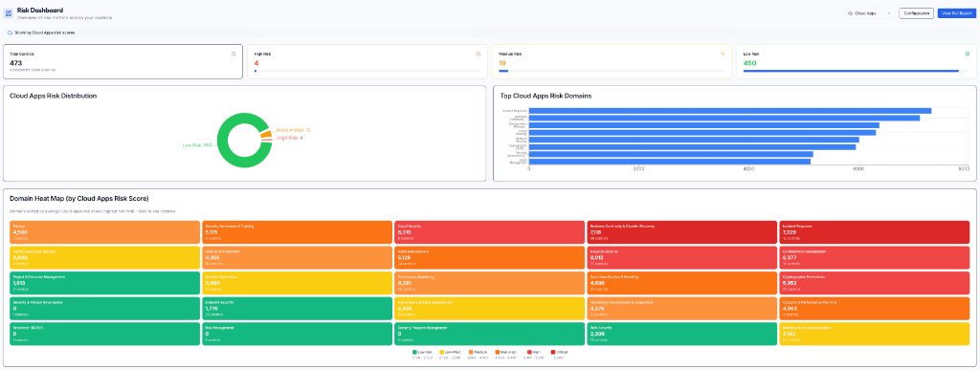Select the Low Risk 450 card

(x=857, y=62)
